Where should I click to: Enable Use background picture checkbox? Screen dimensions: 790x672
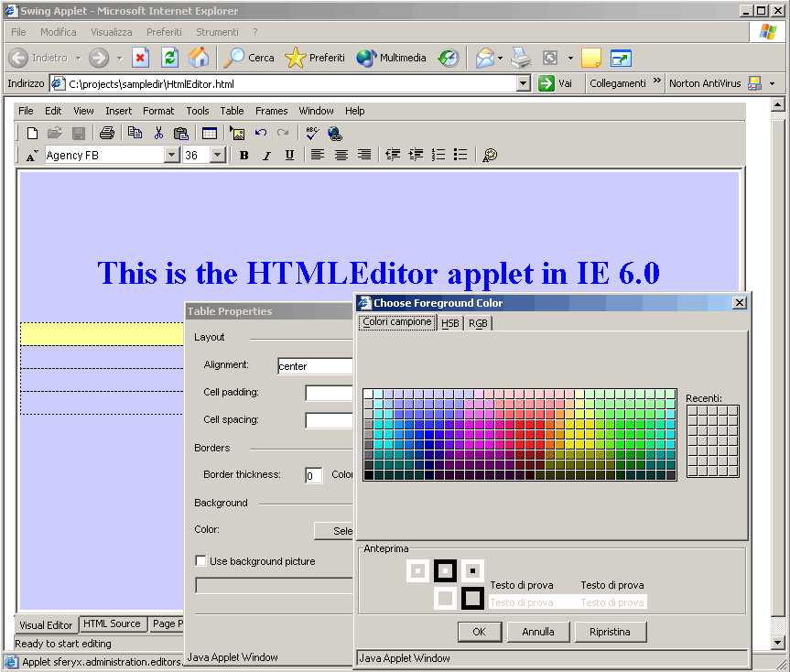(x=201, y=561)
